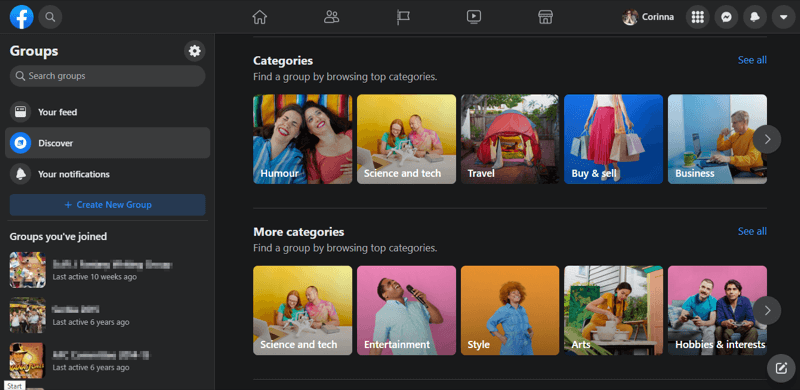Open the Travel category thumbnail
This screenshot has width=800, height=390.
[x=510, y=139]
